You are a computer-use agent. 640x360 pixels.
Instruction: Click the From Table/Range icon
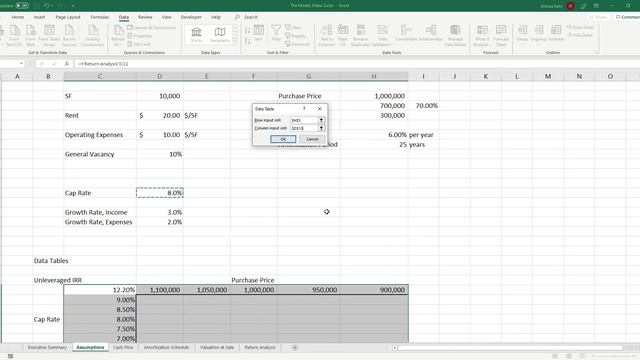[x=49, y=35]
